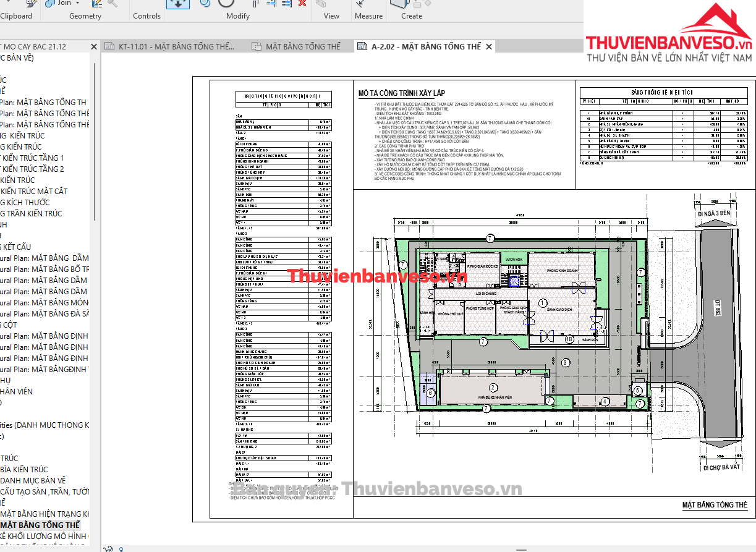Open MẶT BẰNG HIỆN TRẠNG sheet entry
The width and height of the screenshot is (756, 552).
pos(45,514)
